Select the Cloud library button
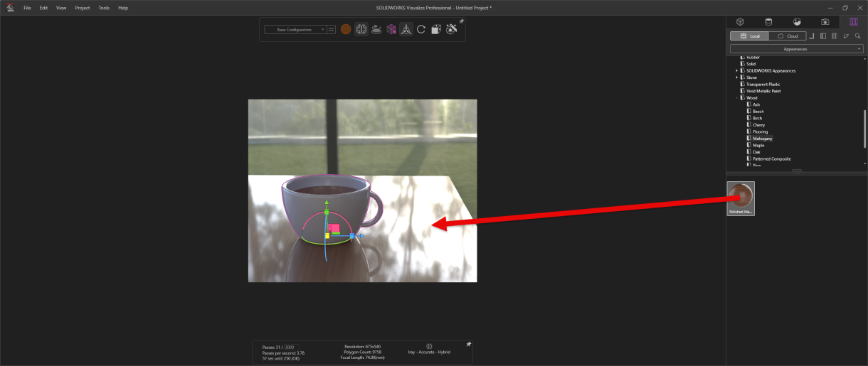 point(787,36)
